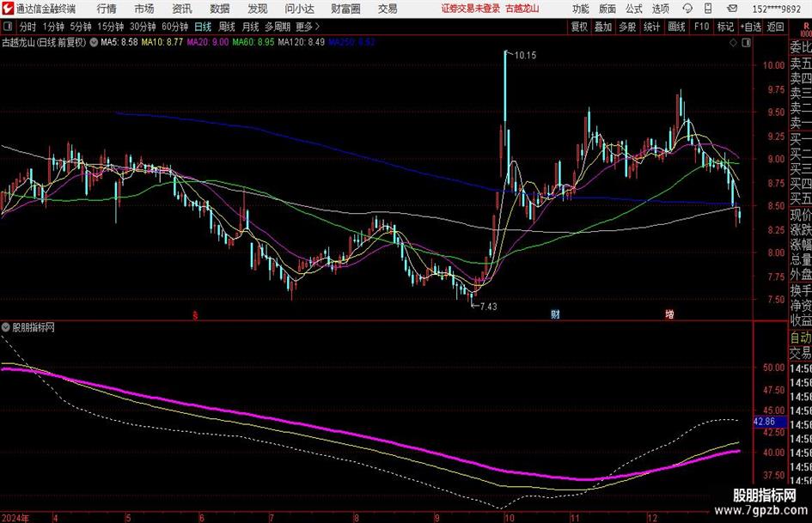This screenshot has height=523, width=812.
Task: Switch to the 月线 monthly tab
Action: [x=251, y=27]
